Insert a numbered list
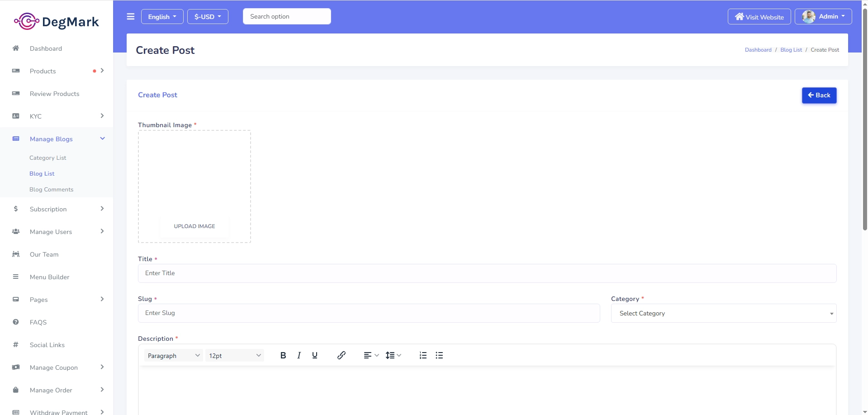 pos(423,355)
